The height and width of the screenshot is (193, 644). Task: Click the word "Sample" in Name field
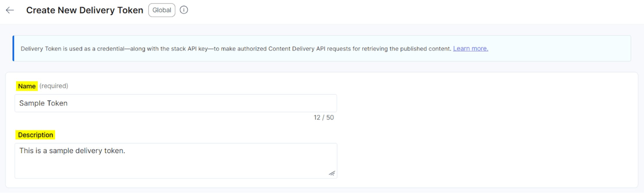coord(31,103)
